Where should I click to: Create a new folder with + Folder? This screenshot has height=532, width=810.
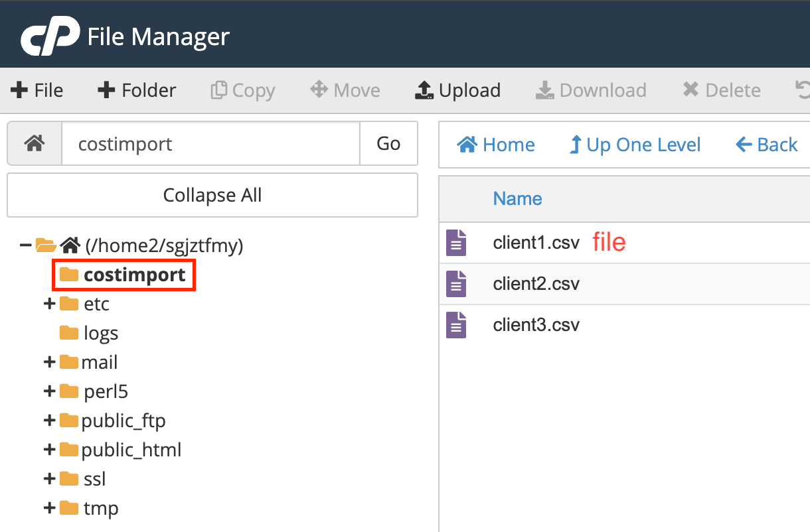click(137, 90)
